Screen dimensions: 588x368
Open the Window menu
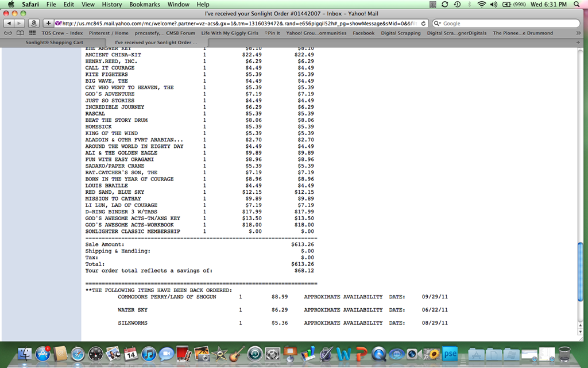point(178,5)
